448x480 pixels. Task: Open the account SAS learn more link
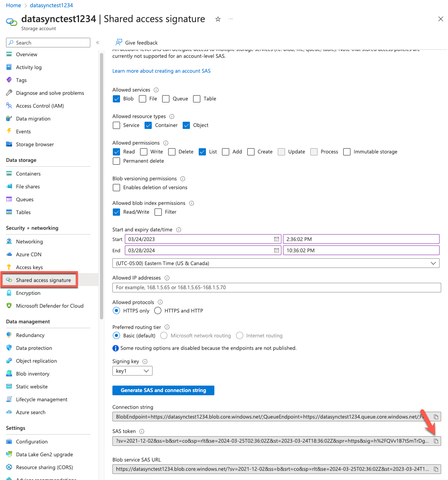tap(161, 70)
